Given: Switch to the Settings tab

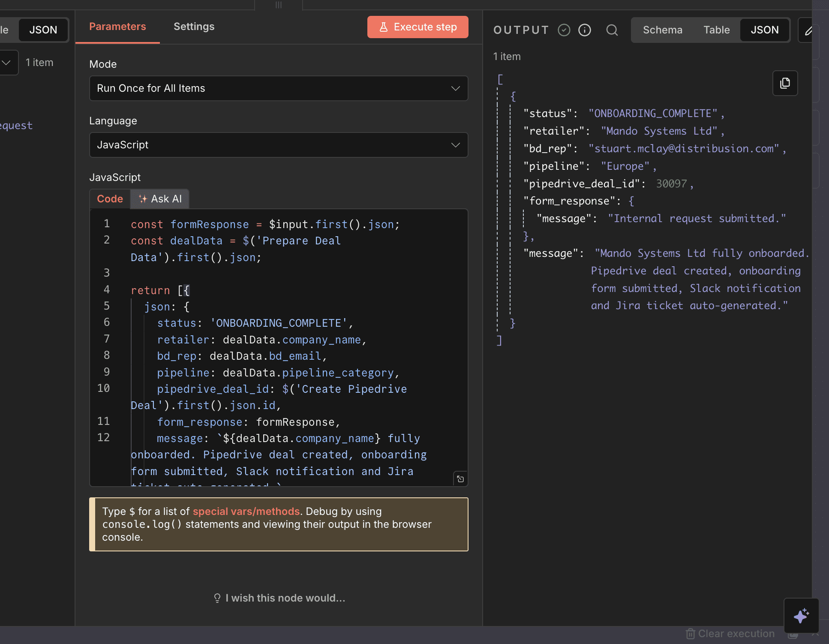Looking at the screenshot, I should 194,27.
